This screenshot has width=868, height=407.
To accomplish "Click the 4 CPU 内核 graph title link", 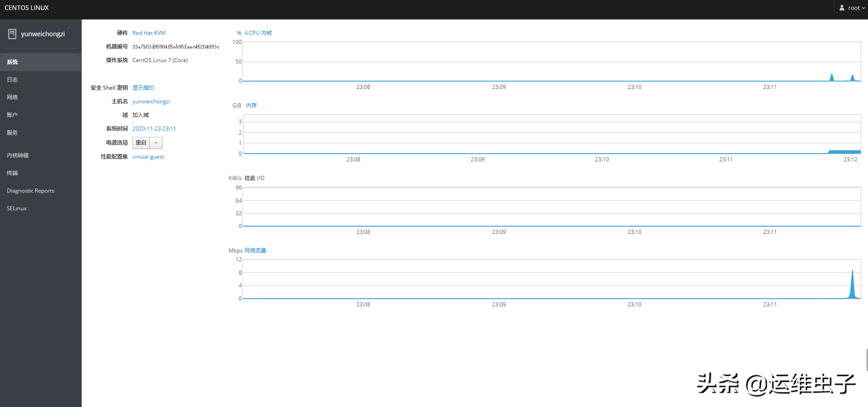I will [x=258, y=33].
